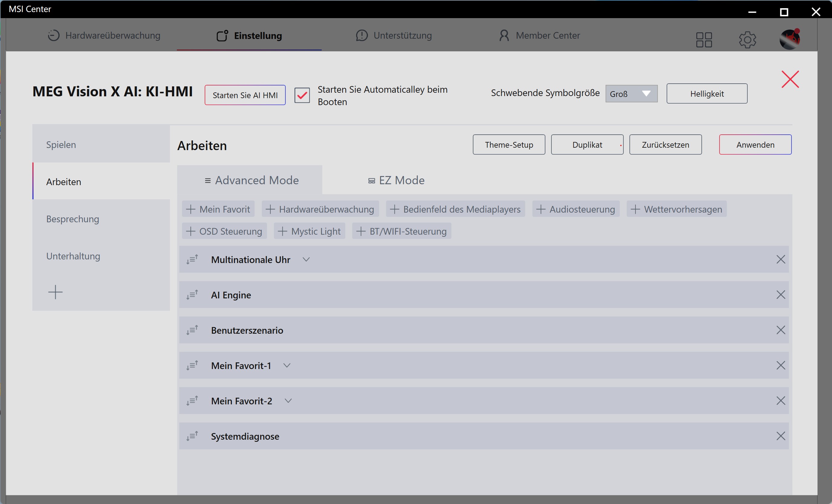832x504 pixels.
Task: Open the Schwebende Symbolgröße dropdown
Action: tap(631, 94)
